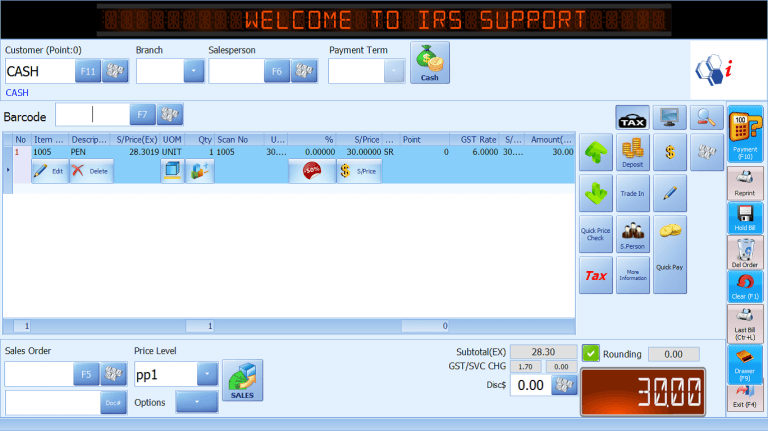Open the Price Level pp1 dropdown
Screen dimensions: 768x431
coord(207,374)
